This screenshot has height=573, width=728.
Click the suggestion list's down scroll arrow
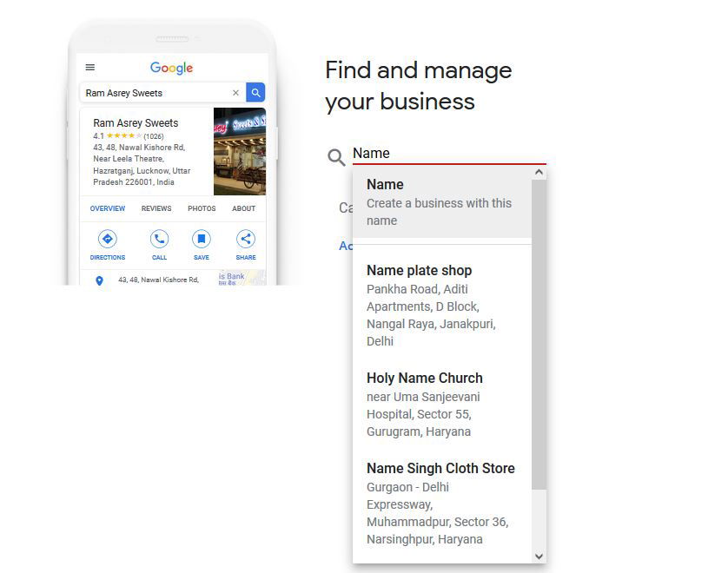539,556
